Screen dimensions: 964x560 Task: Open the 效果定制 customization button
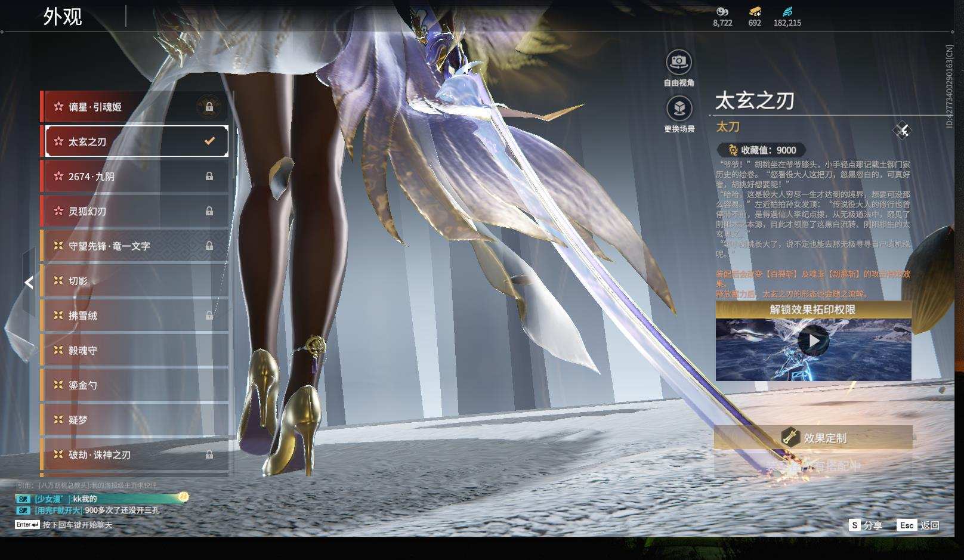pyautogui.click(x=813, y=438)
